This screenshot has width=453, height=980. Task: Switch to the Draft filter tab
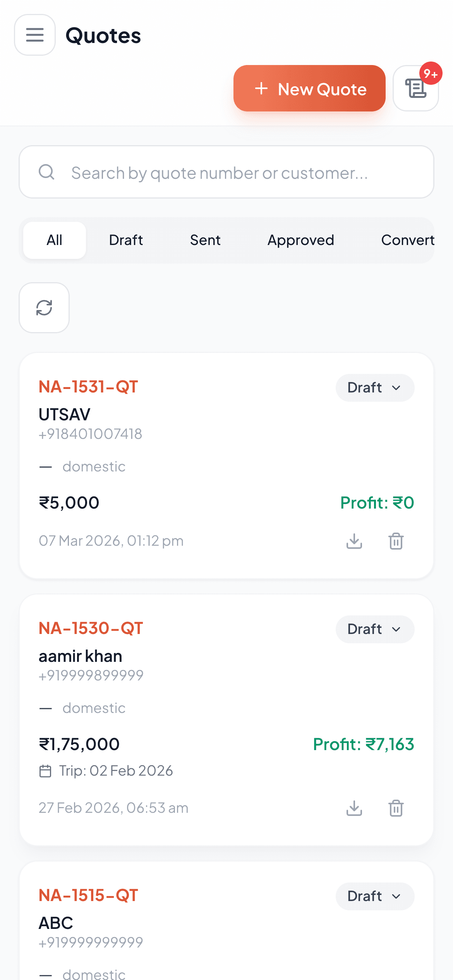click(126, 240)
